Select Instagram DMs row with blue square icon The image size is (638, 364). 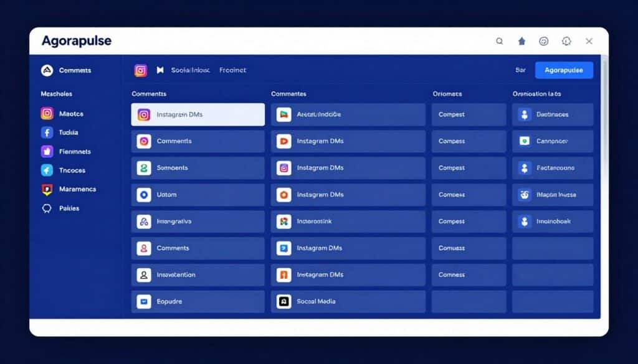click(348, 248)
